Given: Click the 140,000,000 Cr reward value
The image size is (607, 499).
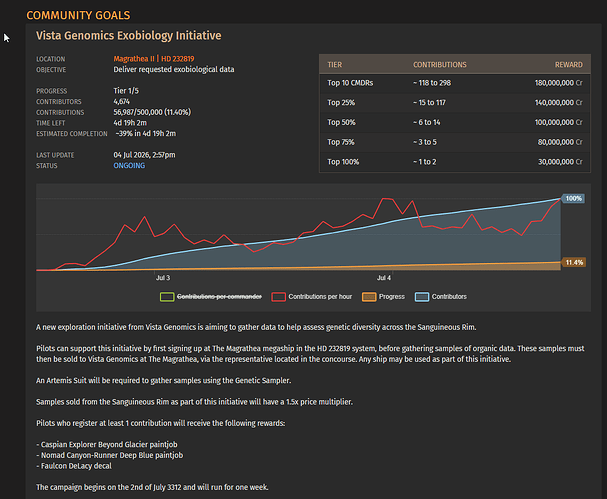Looking at the screenshot, I should click(558, 103).
